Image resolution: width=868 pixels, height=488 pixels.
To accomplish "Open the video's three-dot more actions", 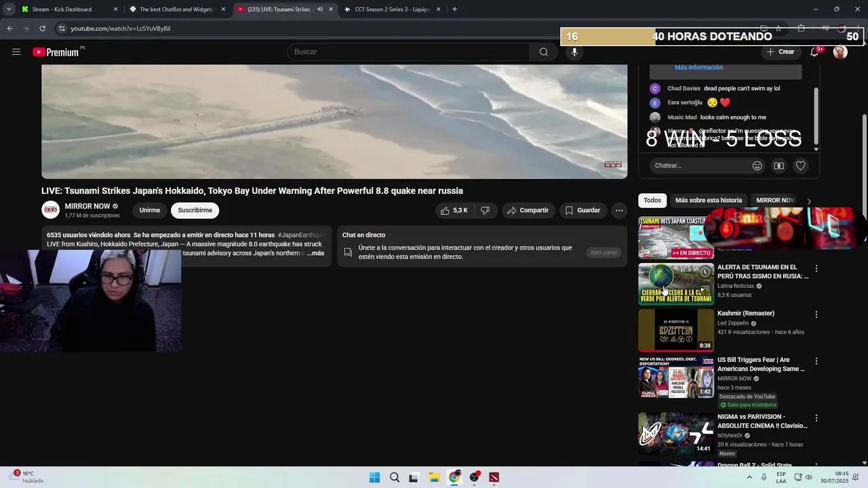I will coord(619,210).
